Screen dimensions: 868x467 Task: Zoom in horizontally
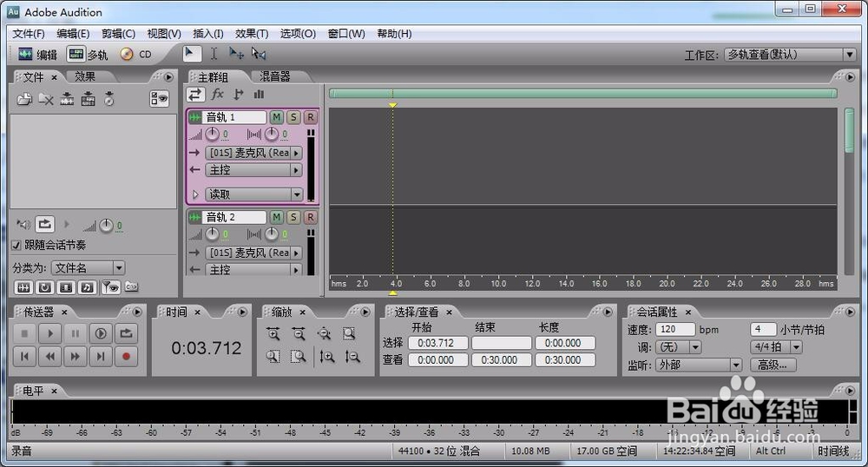(273, 333)
